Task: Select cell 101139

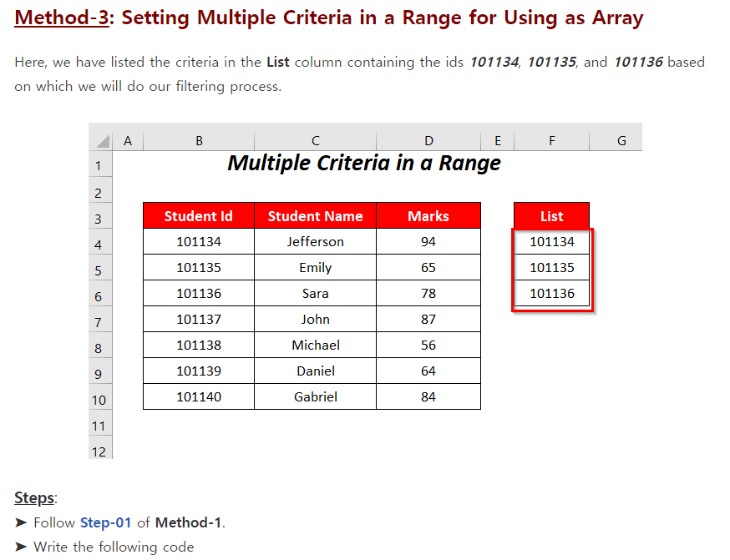Action: (199, 371)
